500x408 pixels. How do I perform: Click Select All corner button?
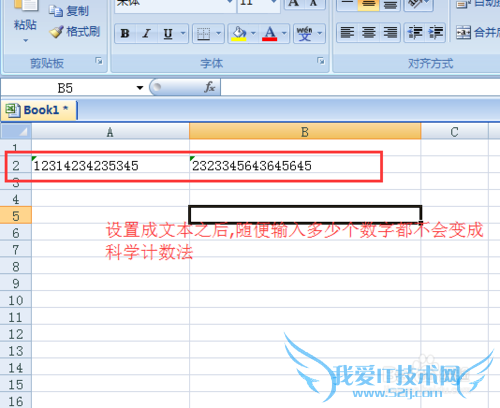point(16,132)
